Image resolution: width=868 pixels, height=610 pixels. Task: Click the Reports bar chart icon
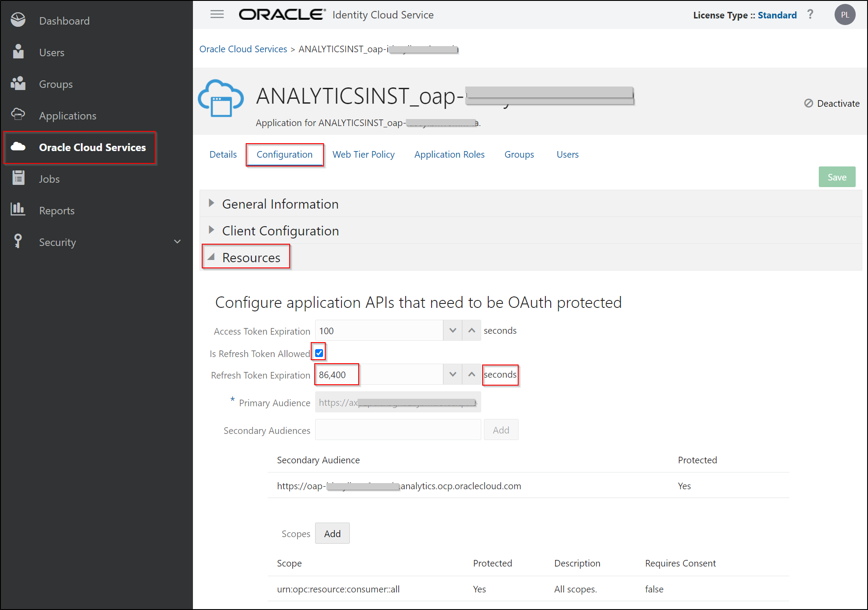18,209
